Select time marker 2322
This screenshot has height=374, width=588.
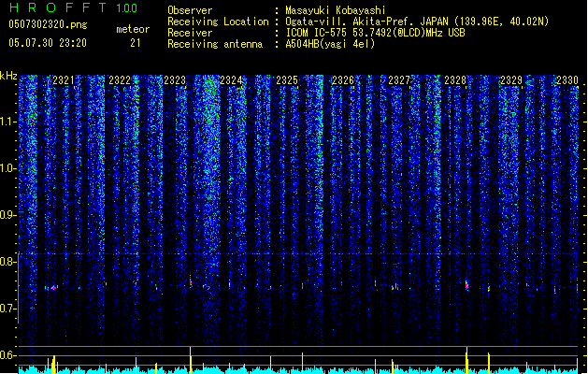coord(120,80)
